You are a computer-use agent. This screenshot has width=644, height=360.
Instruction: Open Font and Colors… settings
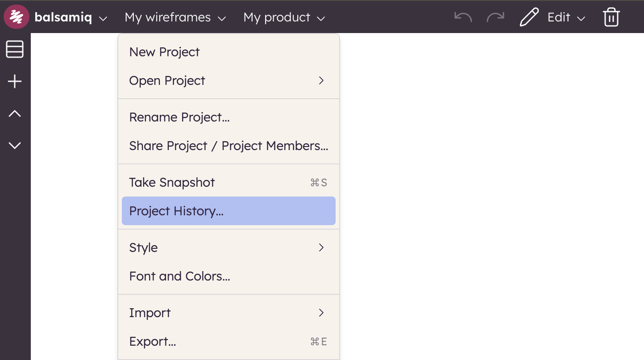pyautogui.click(x=179, y=276)
